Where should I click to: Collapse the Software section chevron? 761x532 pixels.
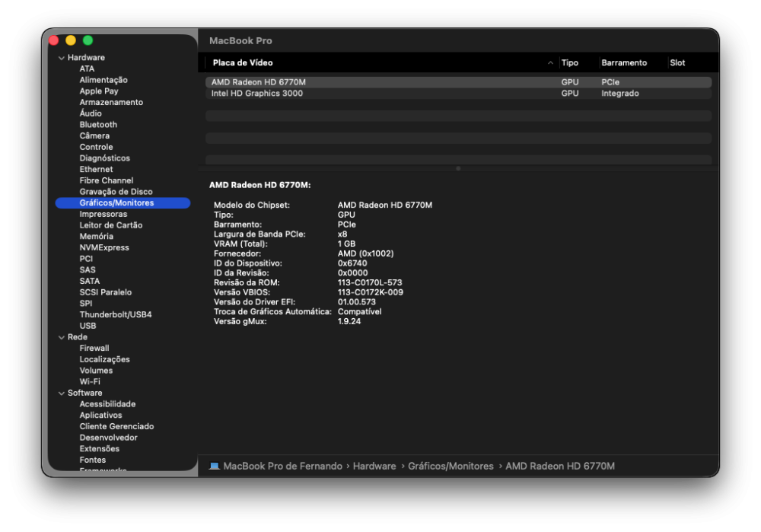pos(62,393)
